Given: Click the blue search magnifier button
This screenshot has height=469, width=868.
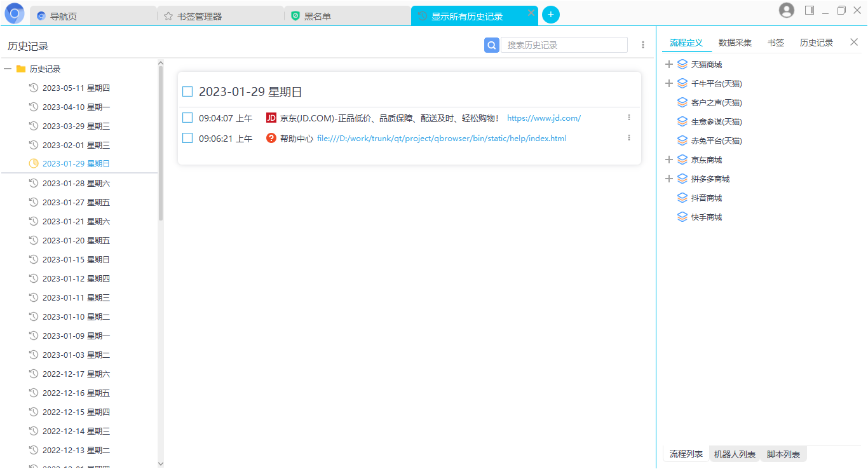Looking at the screenshot, I should [x=492, y=45].
